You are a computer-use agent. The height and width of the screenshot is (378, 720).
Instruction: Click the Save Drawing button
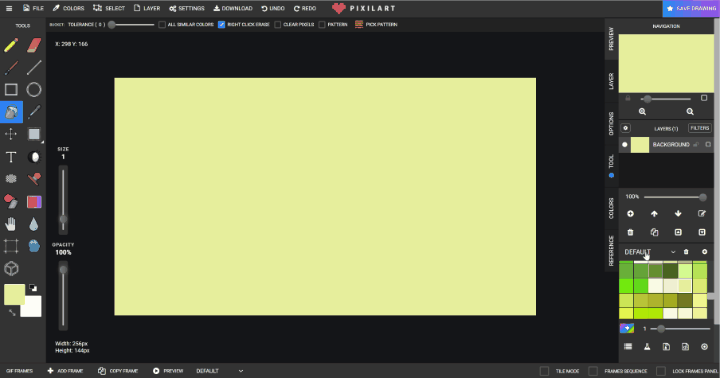691,8
